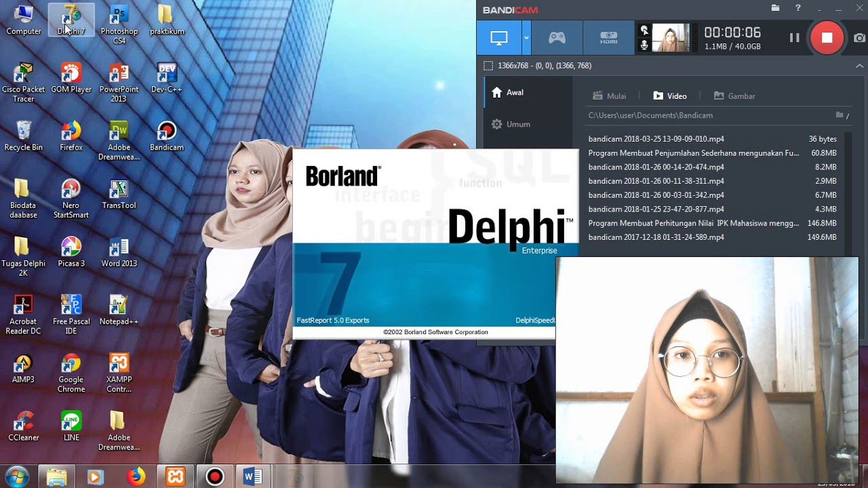Stop recording with red stop button
This screenshot has height=488, width=868.
tap(827, 38)
